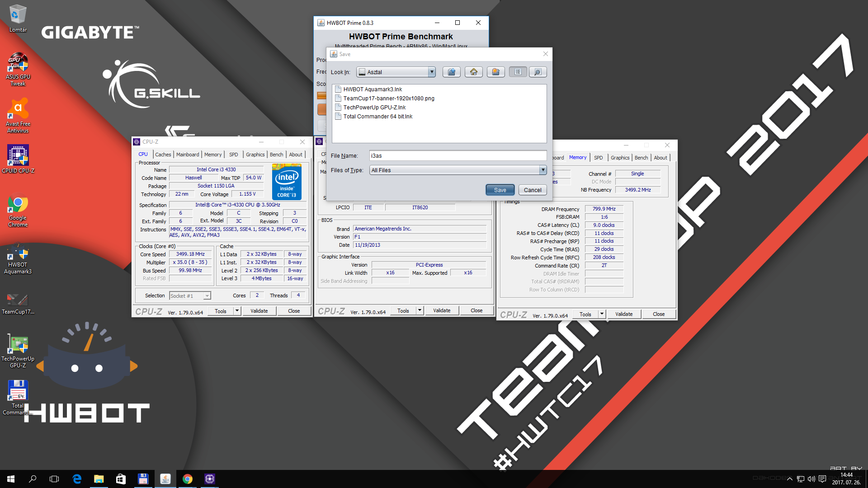Open Task View on taskbar
The height and width of the screenshot is (488, 868).
tap(54, 479)
